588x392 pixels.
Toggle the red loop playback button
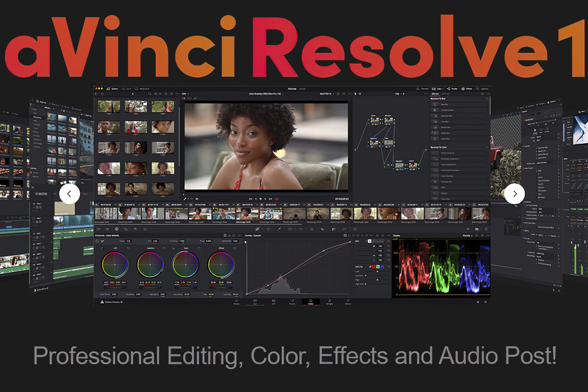point(277,199)
